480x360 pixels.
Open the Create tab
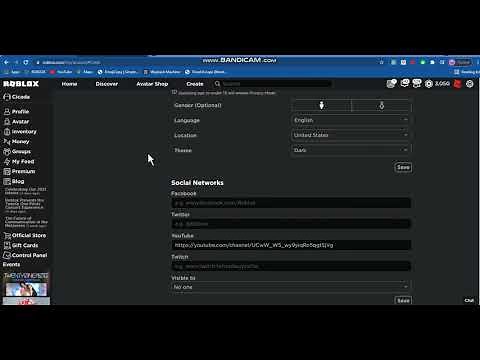(195, 84)
